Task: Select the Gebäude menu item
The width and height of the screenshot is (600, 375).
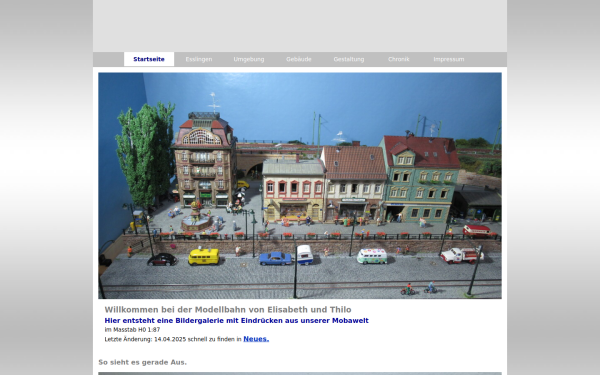Action: tap(299, 59)
